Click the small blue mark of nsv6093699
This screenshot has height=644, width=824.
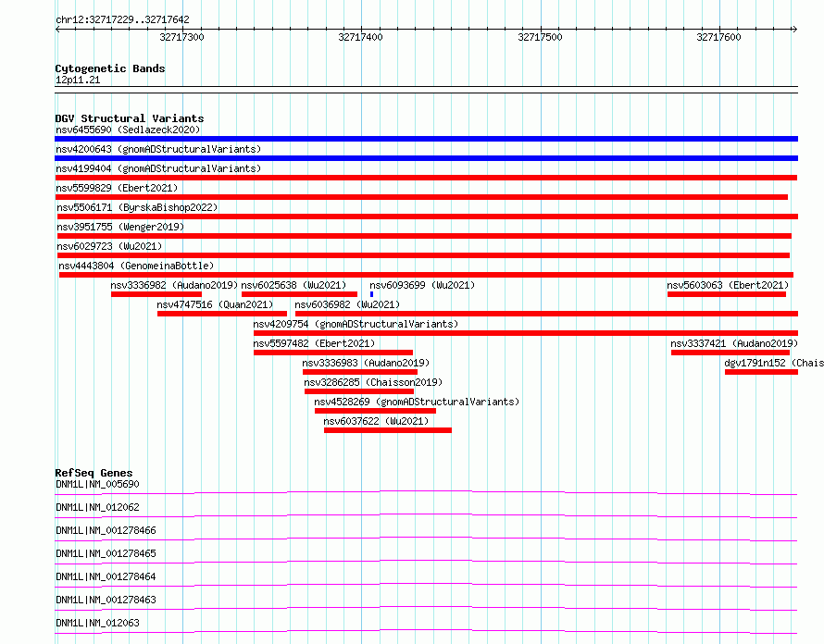pos(371,294)
